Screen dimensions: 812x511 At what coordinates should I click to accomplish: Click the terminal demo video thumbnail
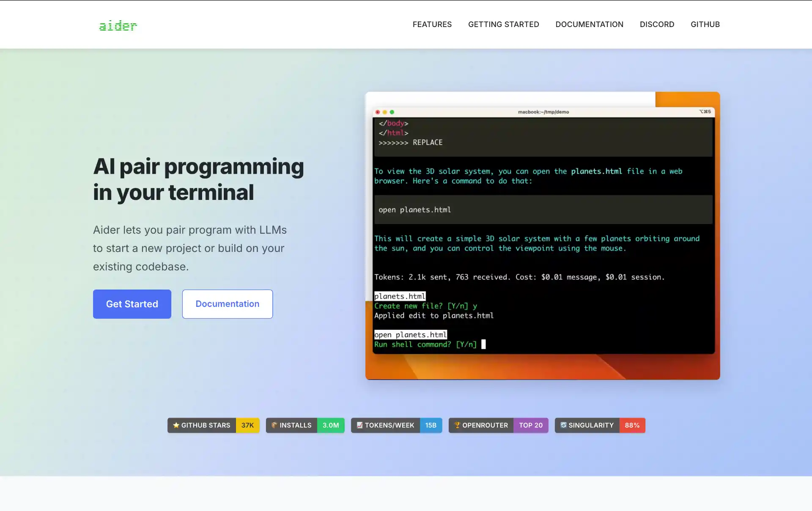click(x=543, y=235)
